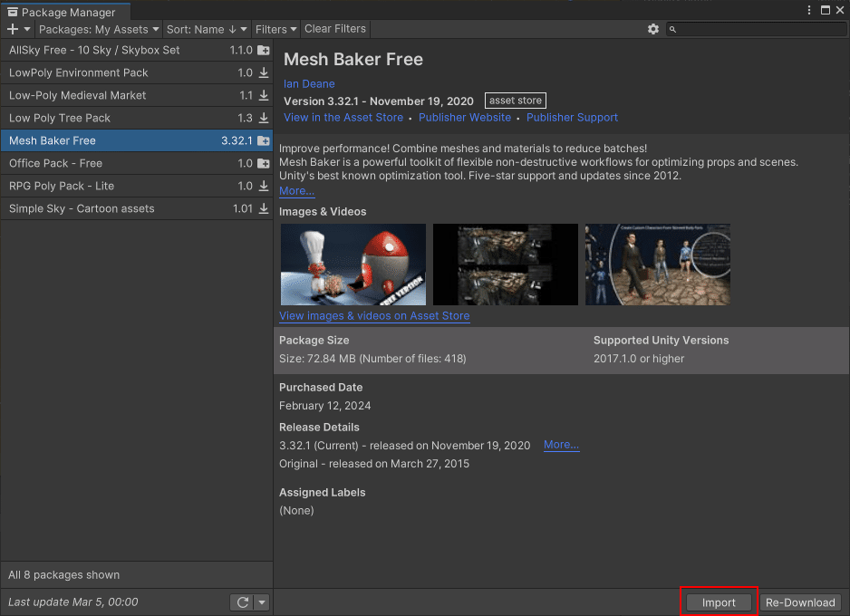Open Publisher Website link
The height and width of the screenshot is (616, 850).
pos(465,118)
